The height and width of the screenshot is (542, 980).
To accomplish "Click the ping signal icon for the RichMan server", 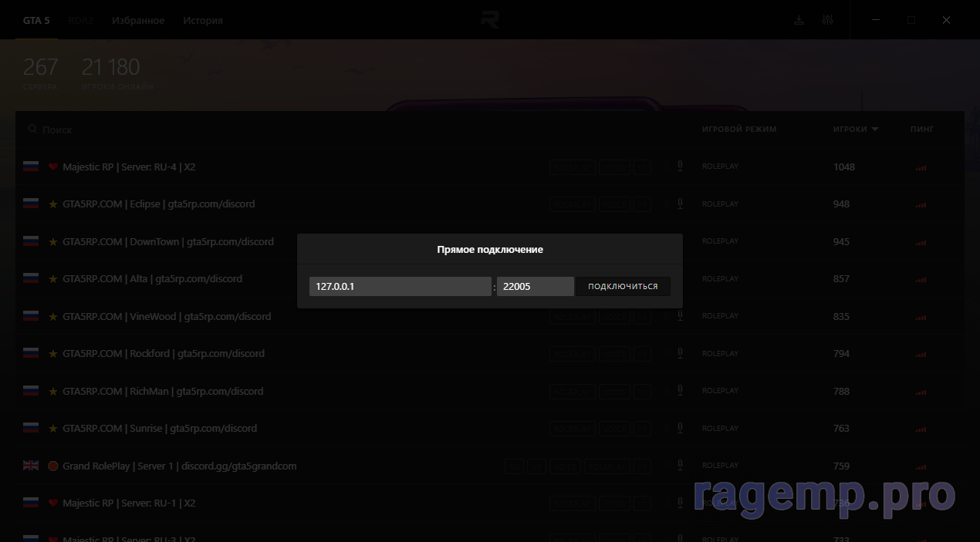I will [920, 392].
